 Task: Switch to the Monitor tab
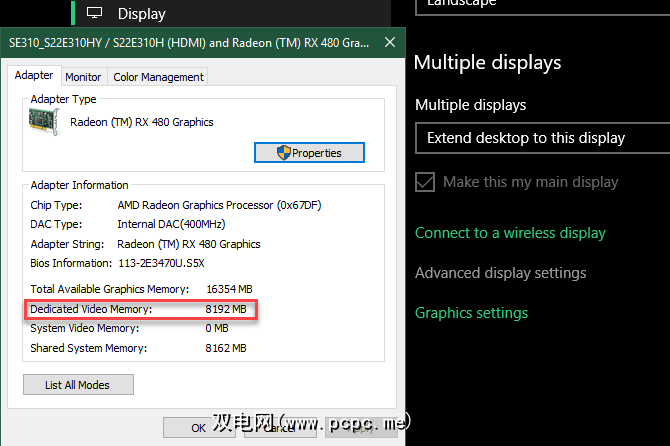click(x=83, y=77)
